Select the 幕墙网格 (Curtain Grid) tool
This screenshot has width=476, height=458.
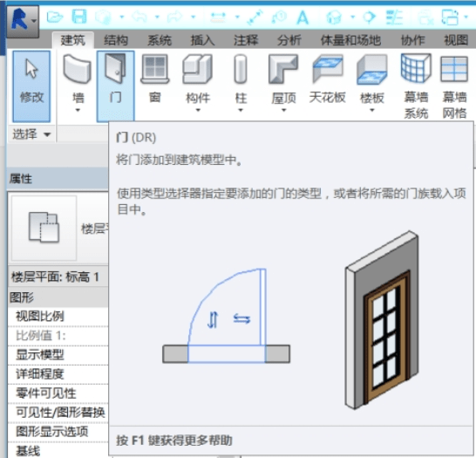pos(454,86)
